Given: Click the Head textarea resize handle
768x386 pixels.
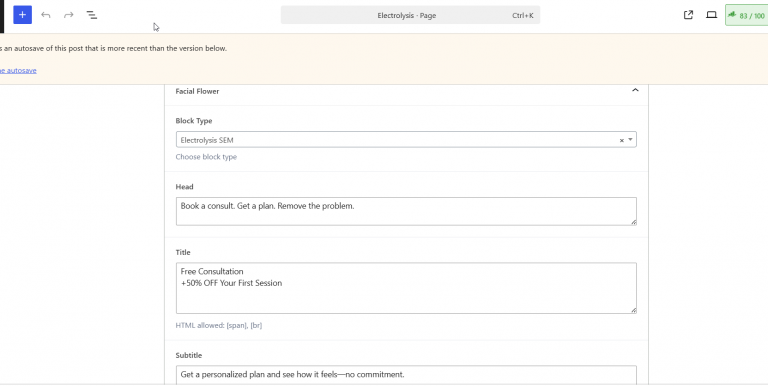Looking at the screenshot, I should tap(634, 222).
